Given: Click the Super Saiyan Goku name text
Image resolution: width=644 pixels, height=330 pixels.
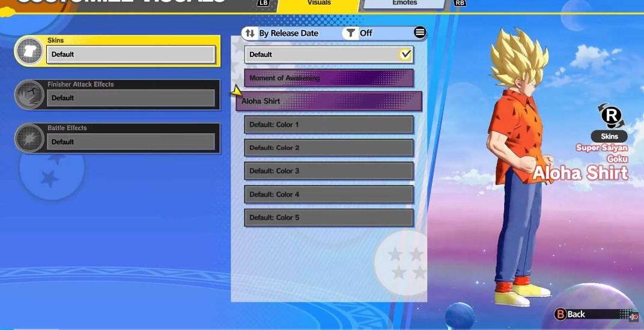Looking at the screenshot, I should [x=602, y=152].
